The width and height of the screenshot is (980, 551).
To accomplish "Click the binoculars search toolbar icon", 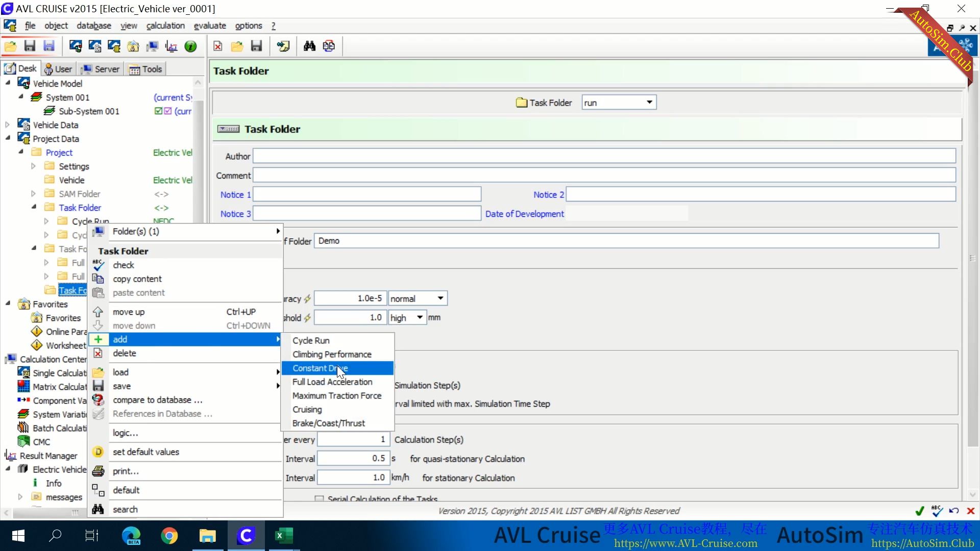I will coord(309,46).
